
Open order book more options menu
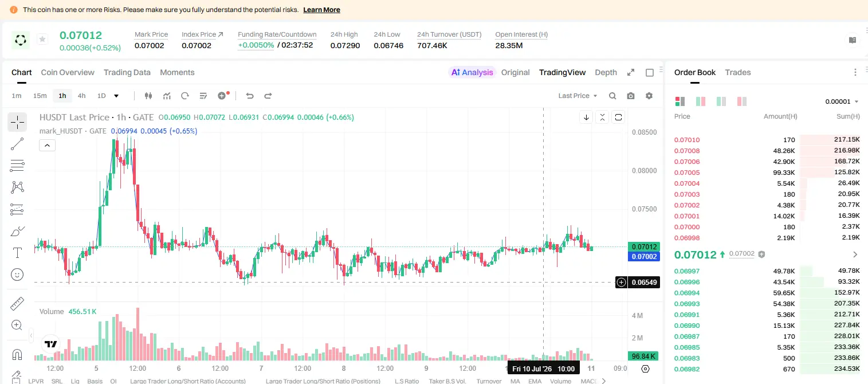pyautogui.click(x=855, y=72)
